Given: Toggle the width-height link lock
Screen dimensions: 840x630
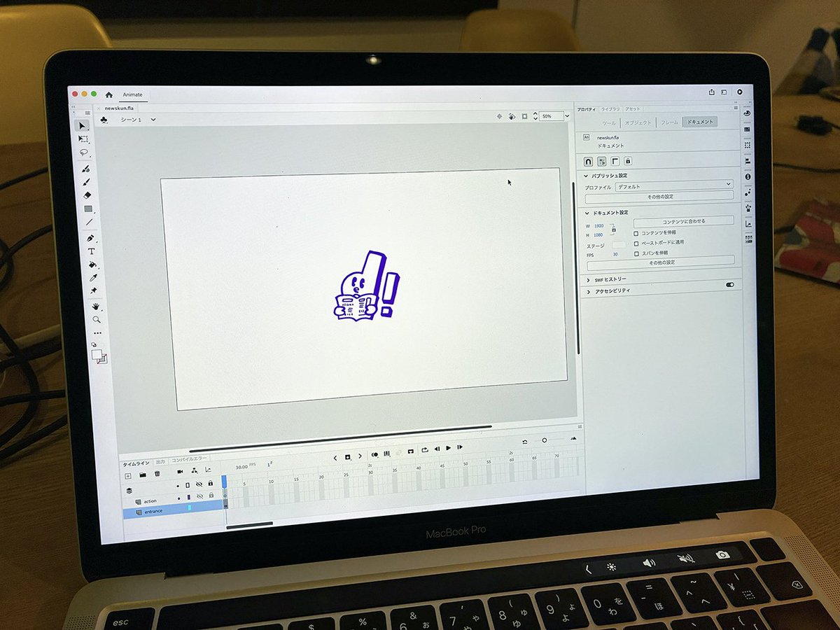Looking at the screenshot, I should tap(613, 230).
